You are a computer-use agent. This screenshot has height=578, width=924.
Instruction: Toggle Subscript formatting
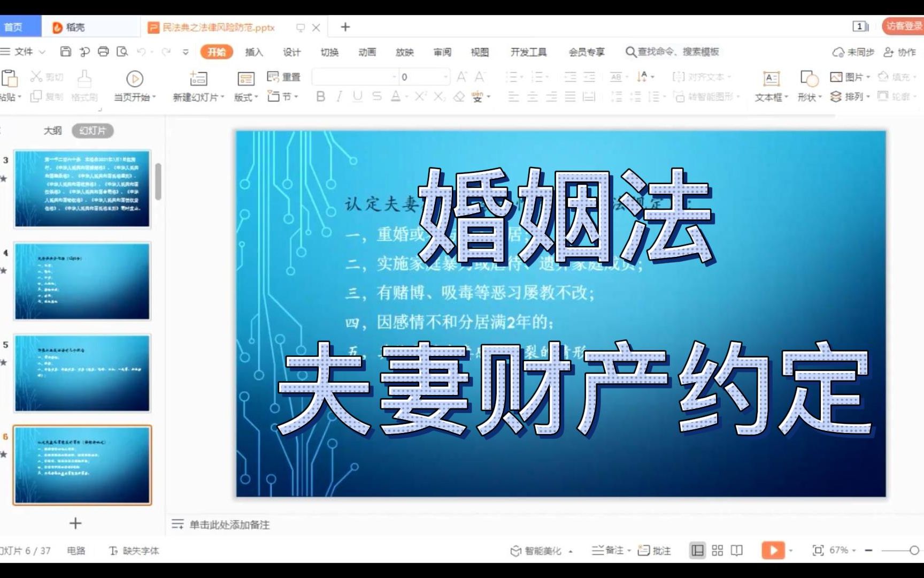point(439,97)
